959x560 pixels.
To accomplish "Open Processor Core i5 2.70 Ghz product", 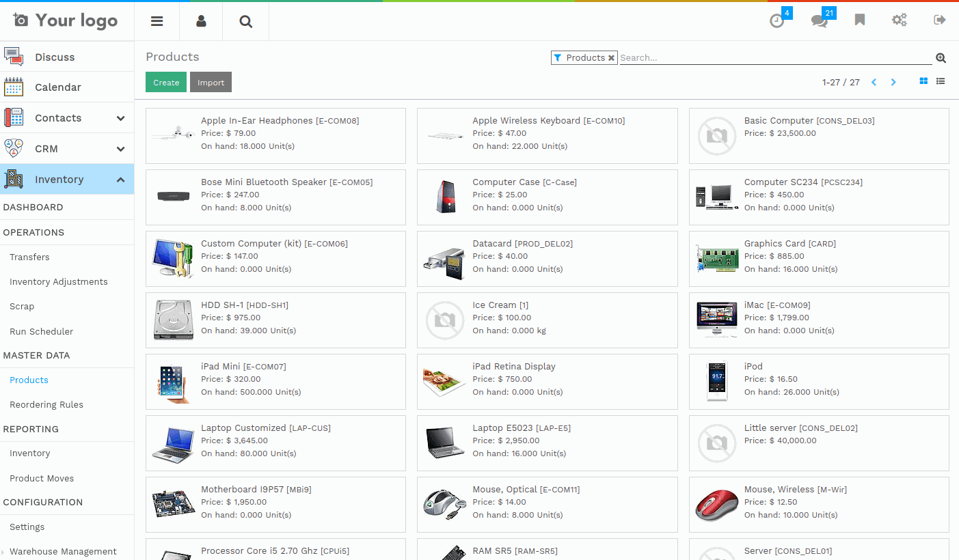I will [x=275, y=550].
